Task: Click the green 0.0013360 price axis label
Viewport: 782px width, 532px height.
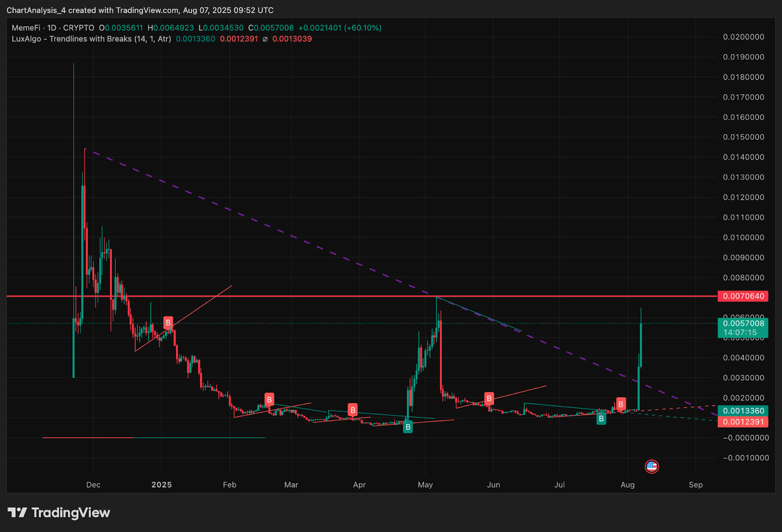Action: coord(743,411)
